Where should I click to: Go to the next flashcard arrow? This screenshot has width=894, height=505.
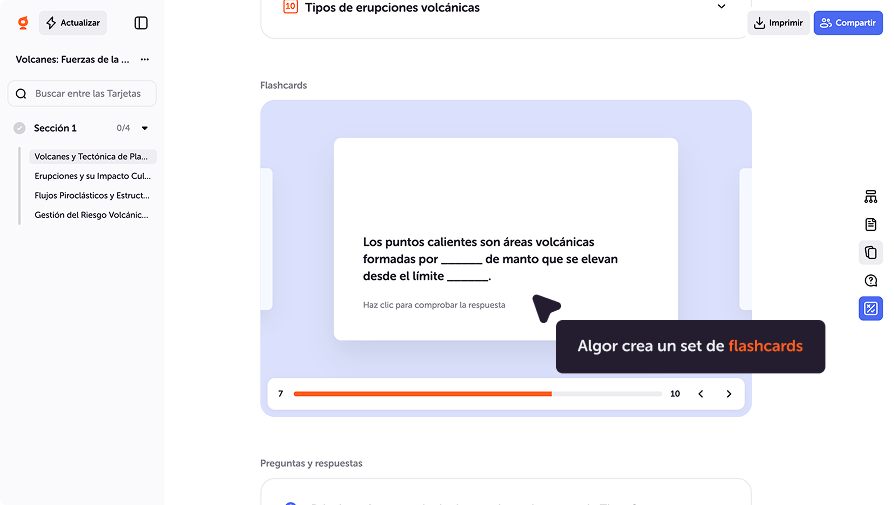pos(729,394)
